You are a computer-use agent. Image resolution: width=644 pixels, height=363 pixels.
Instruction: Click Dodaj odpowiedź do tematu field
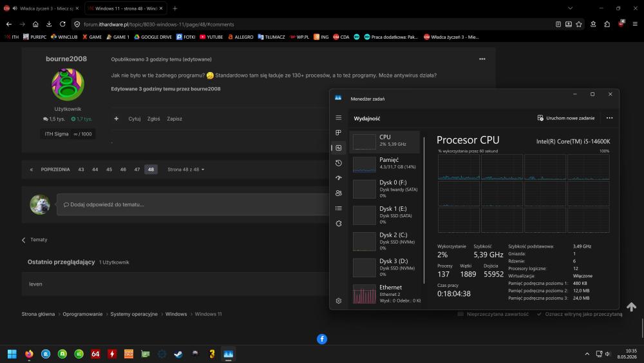coord(193,204)
